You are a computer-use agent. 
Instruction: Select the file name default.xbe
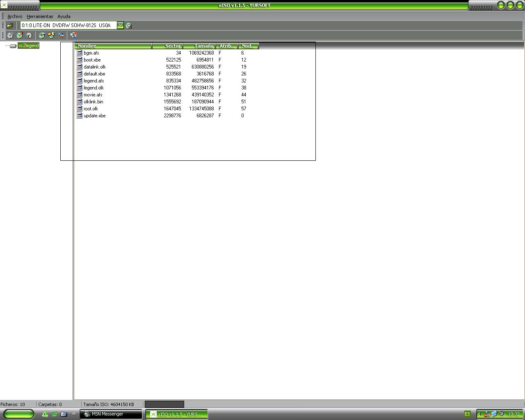coord(94,74)
